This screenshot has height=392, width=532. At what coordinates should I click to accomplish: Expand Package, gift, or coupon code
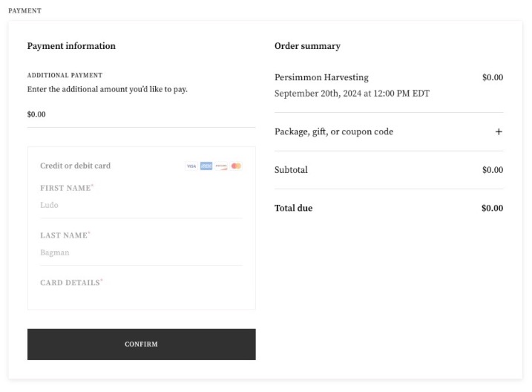coord(334,132)
